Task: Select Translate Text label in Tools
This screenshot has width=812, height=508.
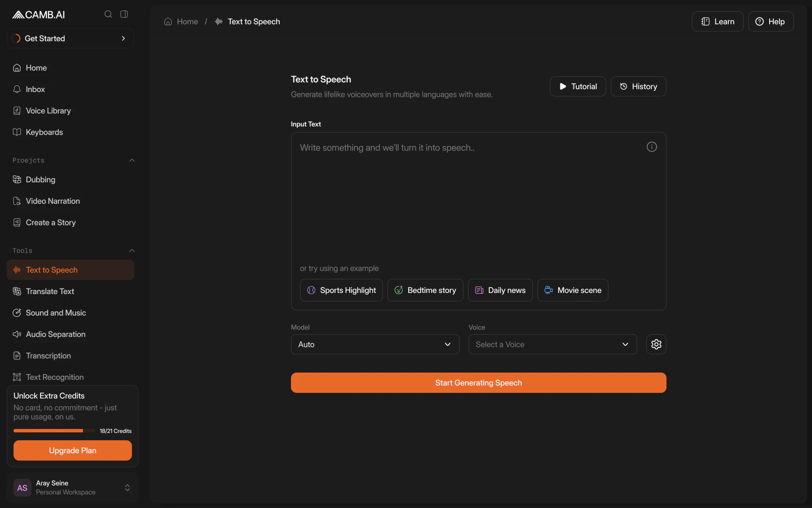Action: coord(50,291)
